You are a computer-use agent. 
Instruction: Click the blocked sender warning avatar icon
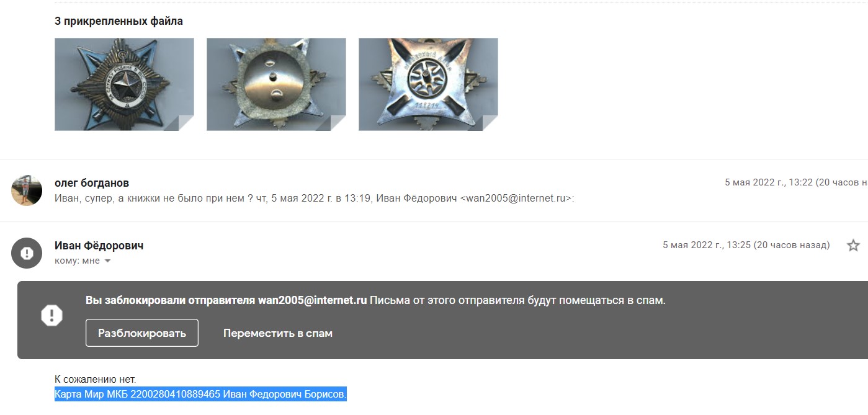pos(27,253)
